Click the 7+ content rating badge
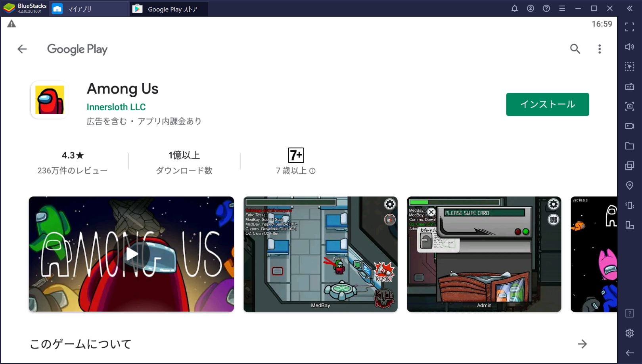Screen dimensions: 642x364 click(x=296, y=155)
